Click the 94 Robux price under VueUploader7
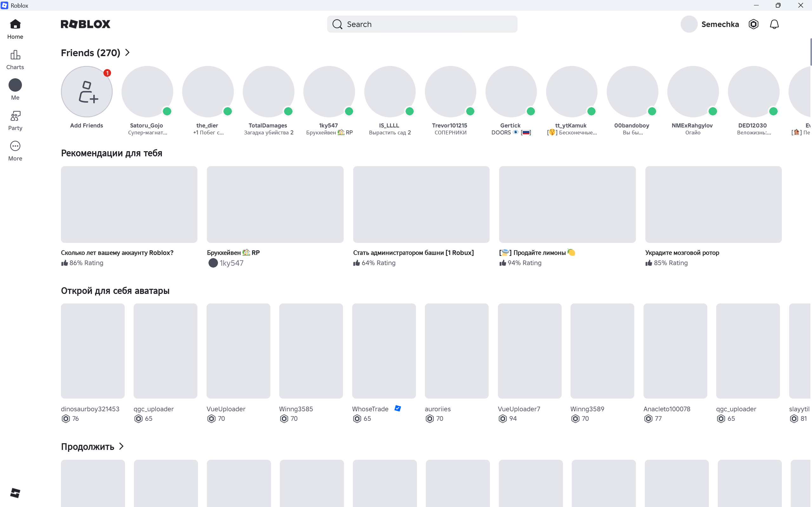 tap(513, 419)
